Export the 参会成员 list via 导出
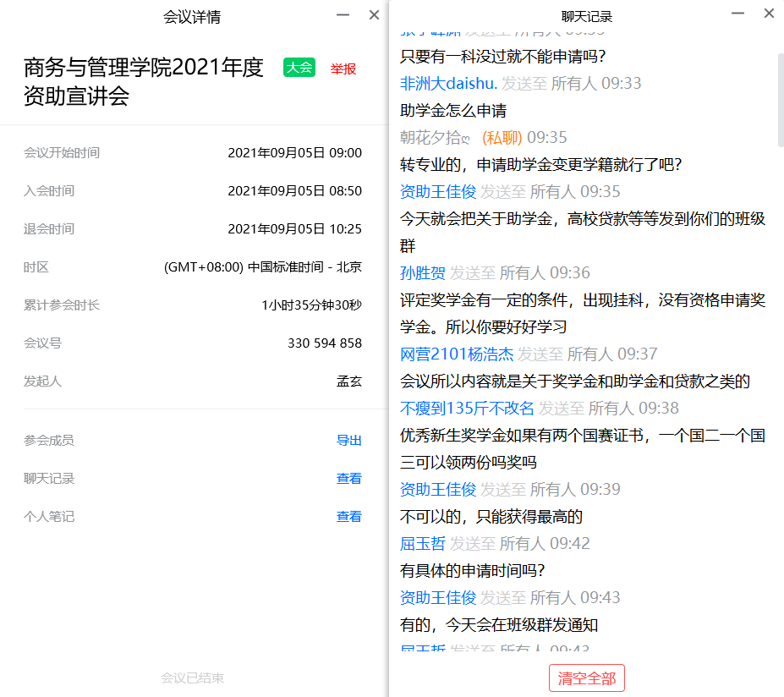This screenshot has width=784, height=697. tap(348, 440)
